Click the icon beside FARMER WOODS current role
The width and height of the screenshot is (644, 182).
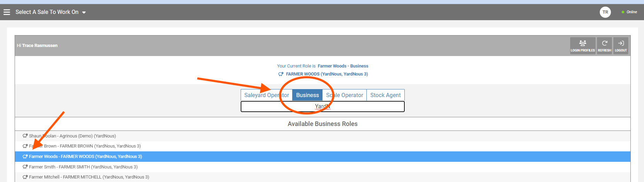[x=281, y=74]
